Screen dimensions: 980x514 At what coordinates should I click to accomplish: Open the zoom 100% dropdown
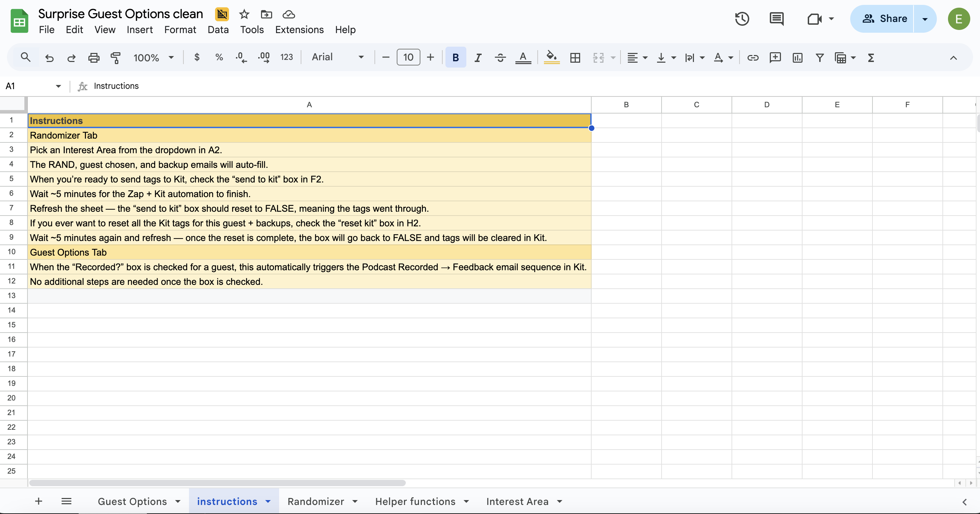click(153, 57)
